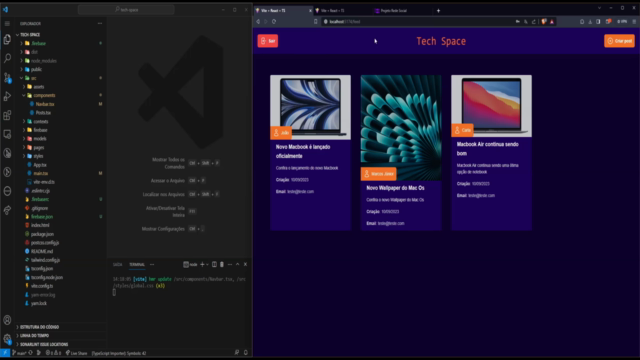Click the bookmark icon in address bar
This screenshot has width=640, height=360.
[316, 22]
